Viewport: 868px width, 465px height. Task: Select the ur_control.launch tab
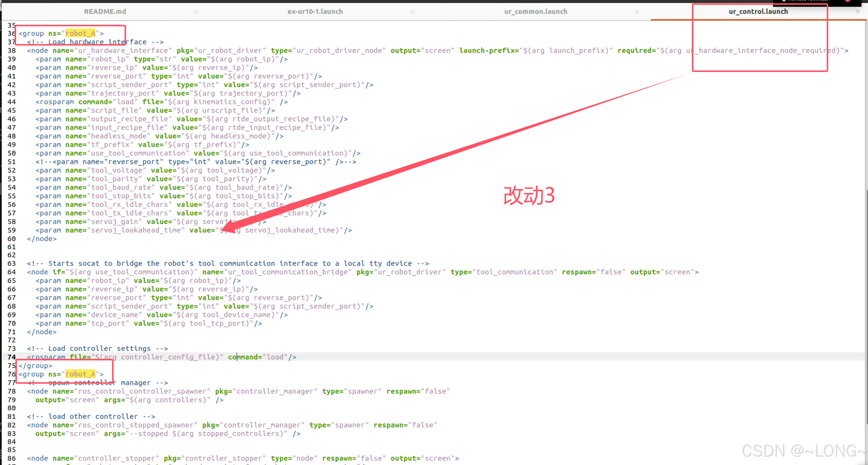(758, 11)
